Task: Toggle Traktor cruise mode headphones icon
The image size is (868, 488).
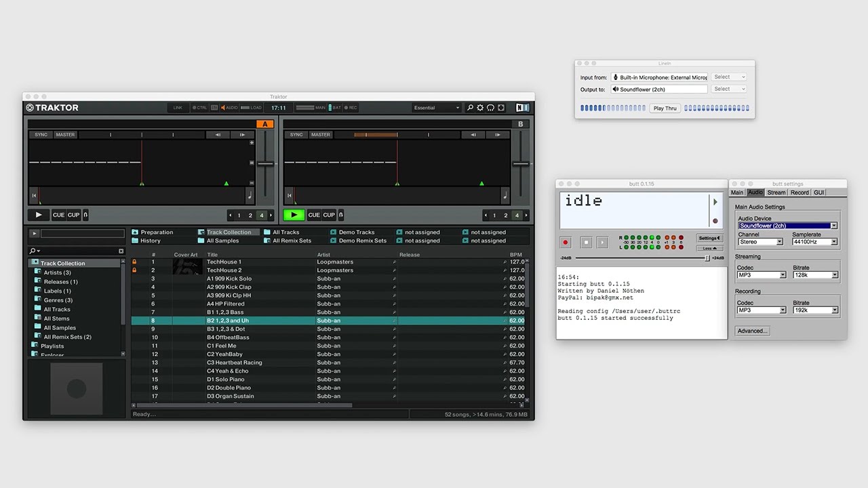Action: click(x=490, y=108)
